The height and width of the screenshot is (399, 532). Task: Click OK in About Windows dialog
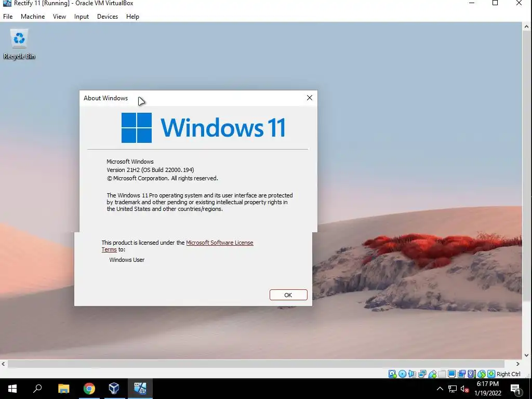288,295
